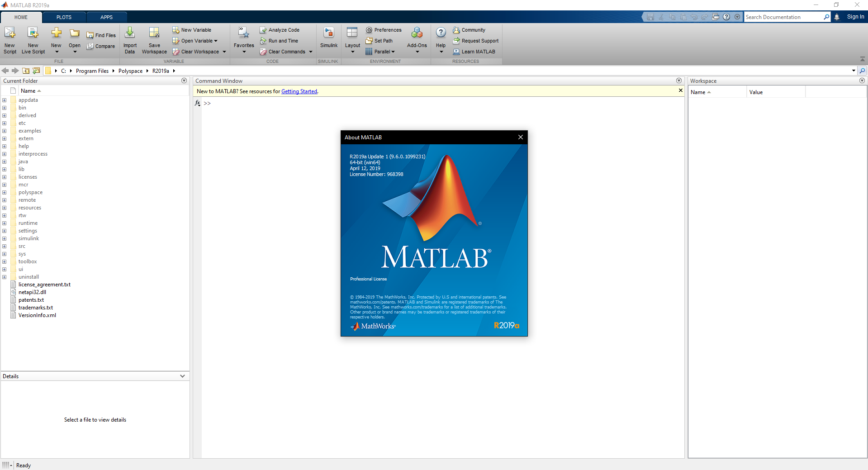
Task: Expand Clear Commands options arrow
Action: coord(311,52)
